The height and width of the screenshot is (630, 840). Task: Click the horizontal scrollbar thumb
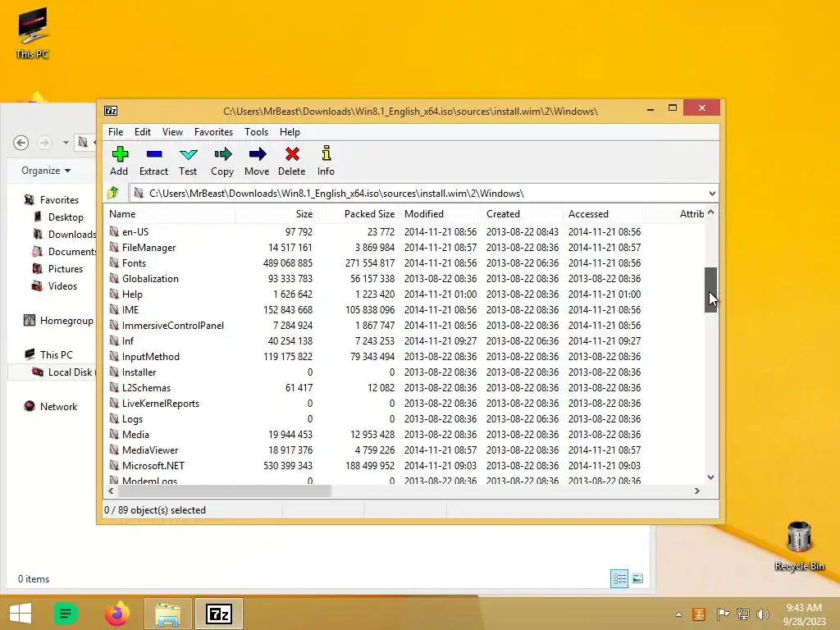(x=225, y=491)
